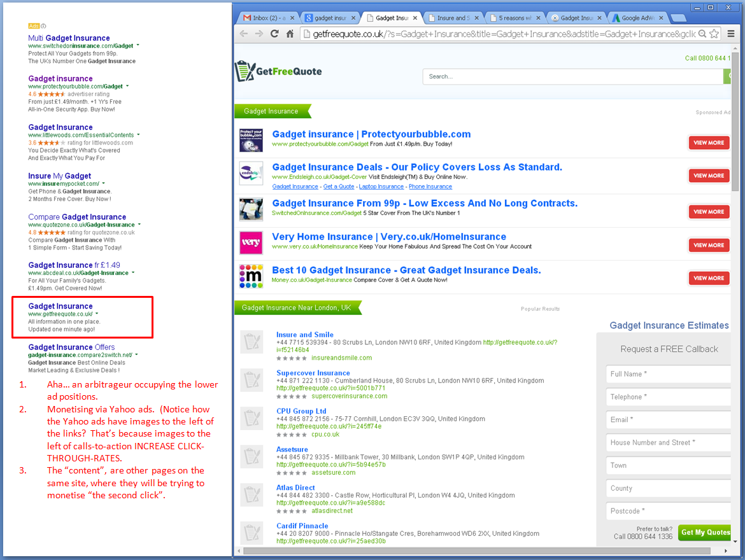Click the Get My Quotes button
The height and width of the screenshot is (560, 745).
tap(705, 533)
